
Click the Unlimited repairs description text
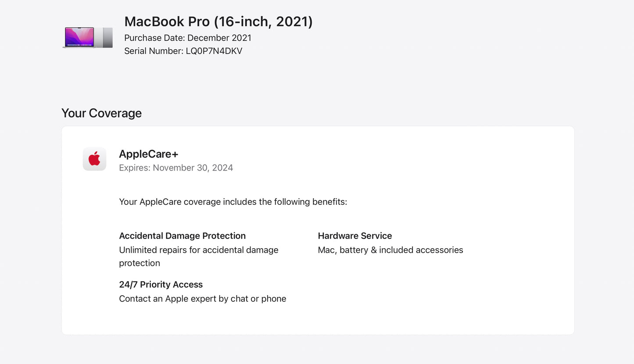198,250
